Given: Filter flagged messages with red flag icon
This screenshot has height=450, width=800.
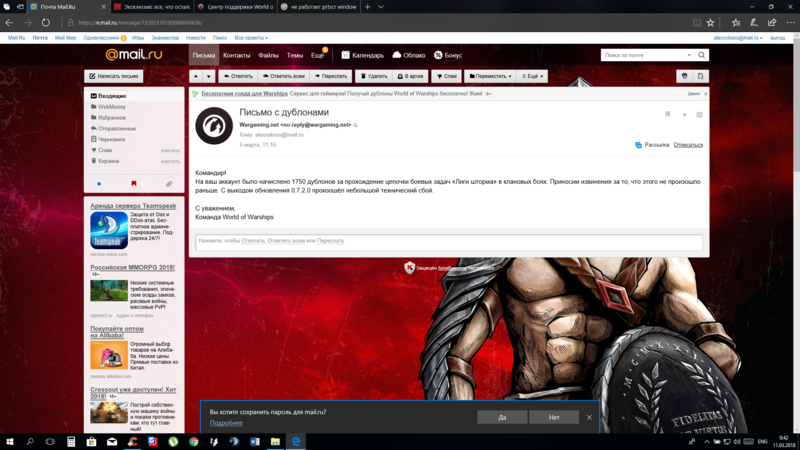Looking at the screenshot, I should pos(134,184).
